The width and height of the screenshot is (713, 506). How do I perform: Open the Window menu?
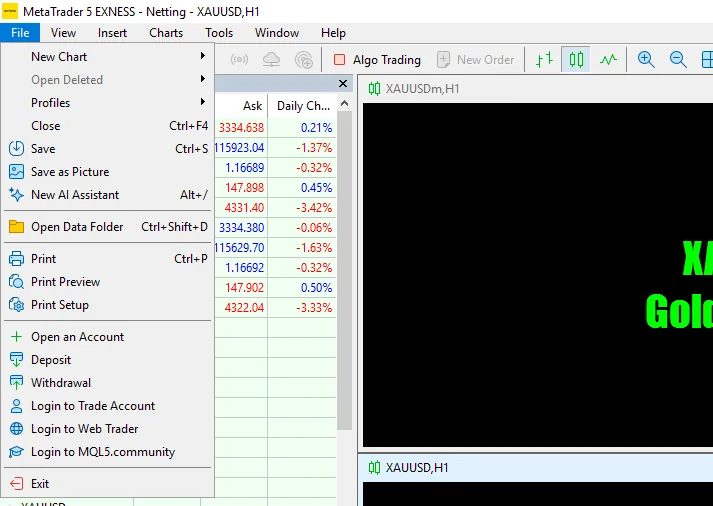click(x=277, y=33)
